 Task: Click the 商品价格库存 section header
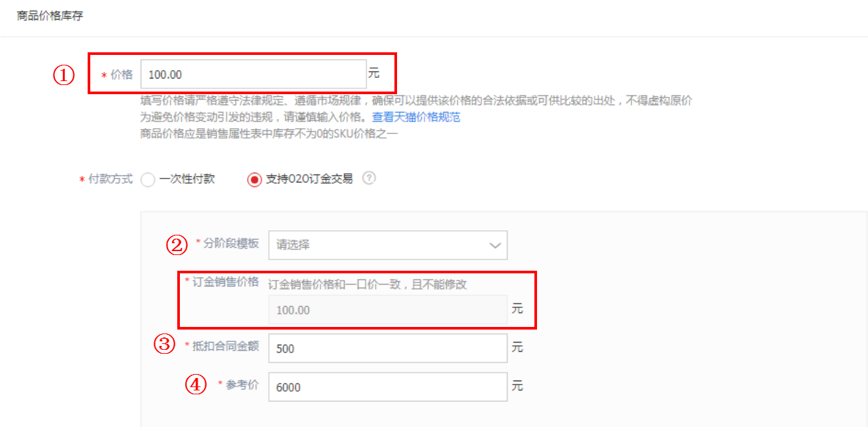(50, 16)
